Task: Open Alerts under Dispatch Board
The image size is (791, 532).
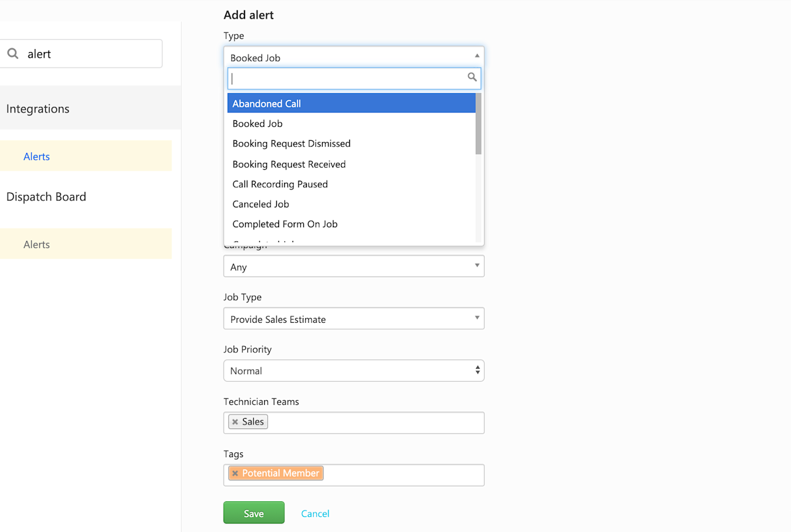Action: coord(36,244)
